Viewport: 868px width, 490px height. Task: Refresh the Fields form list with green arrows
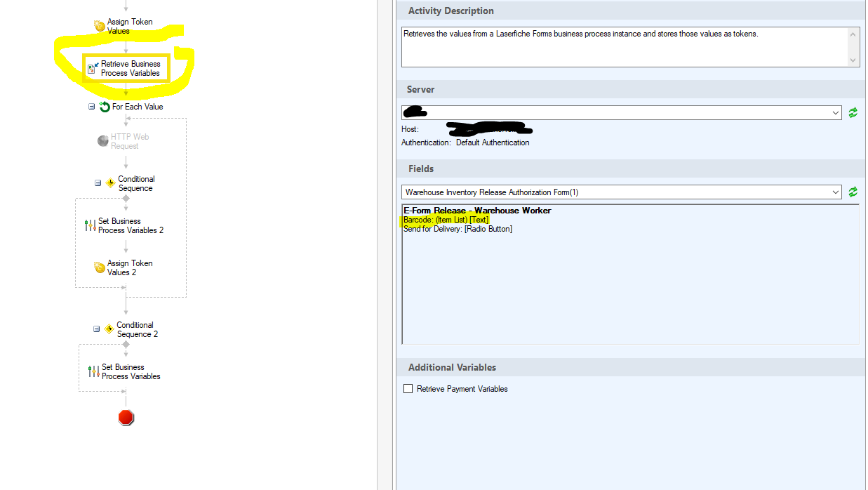tap(853, 192)
